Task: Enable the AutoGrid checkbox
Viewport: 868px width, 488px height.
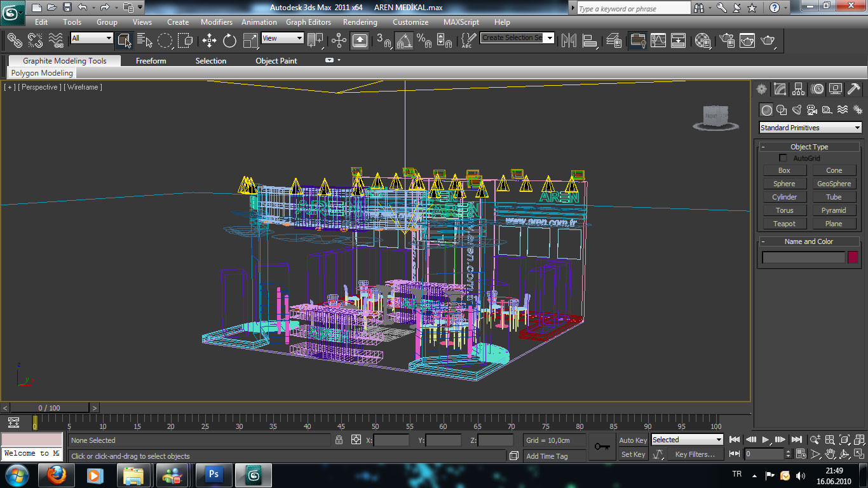Action: coord(783,158)
